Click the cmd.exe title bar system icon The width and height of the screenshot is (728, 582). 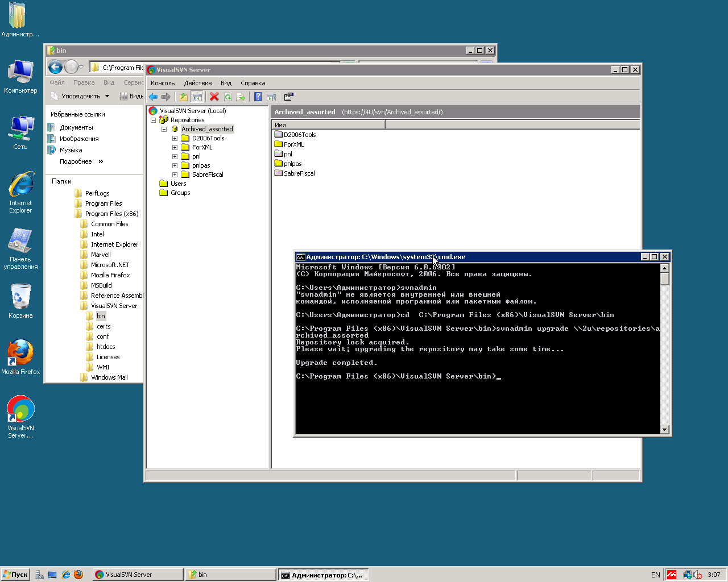[301, 257]
